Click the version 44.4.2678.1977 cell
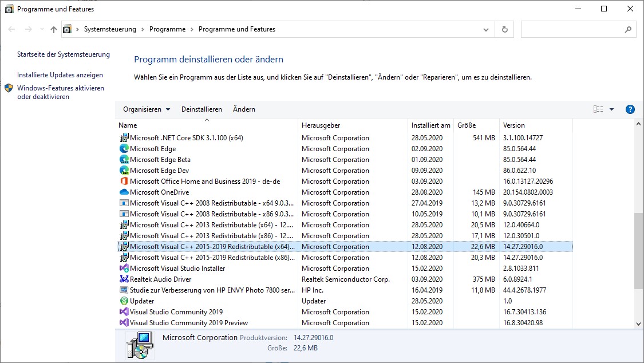This screenshot has height=363, width=644. 524,290
